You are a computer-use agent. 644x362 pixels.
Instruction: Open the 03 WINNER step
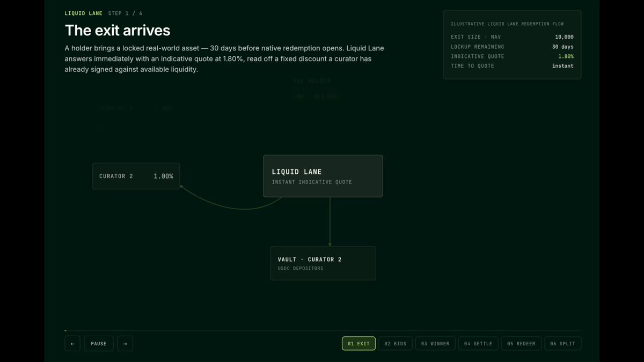435,344
